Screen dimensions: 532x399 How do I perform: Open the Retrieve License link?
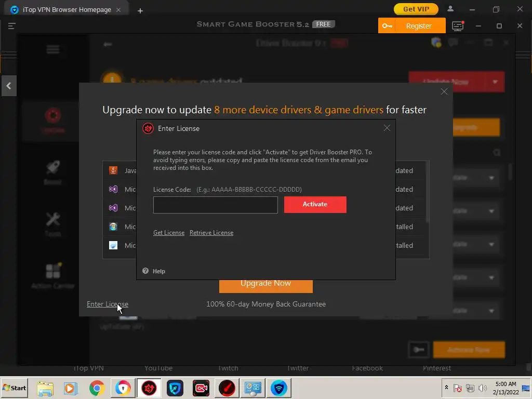pyautogui.click(x=211, y=233)
